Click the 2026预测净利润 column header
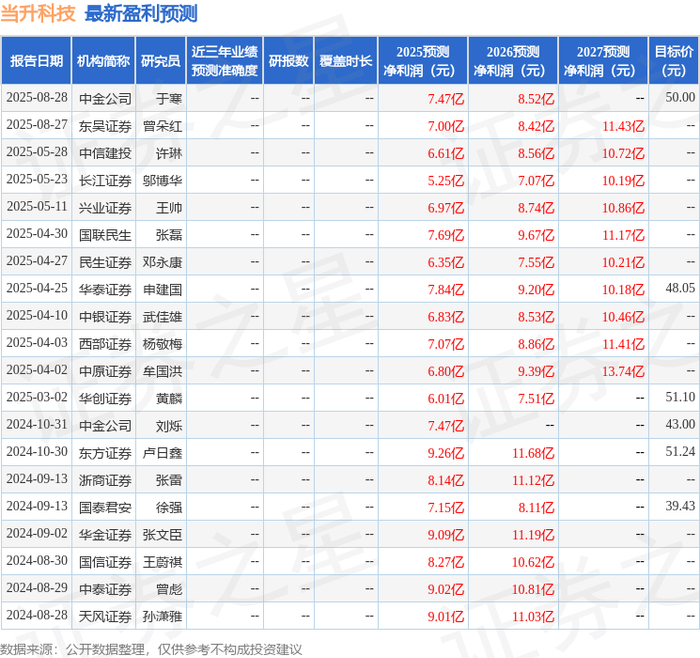Image resolution: width=700 pixels, height=658 pixels. tap(513, 61)
